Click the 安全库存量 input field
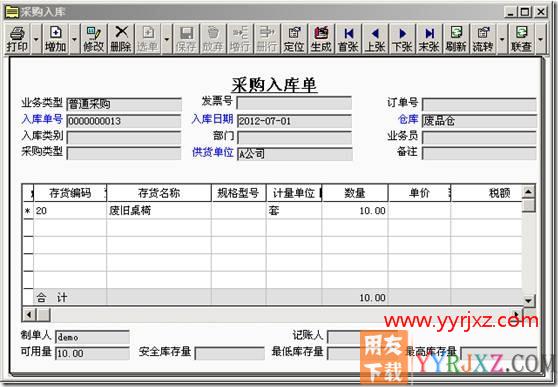The width and height of the screenshot is (558, 387). click(230, 354)
